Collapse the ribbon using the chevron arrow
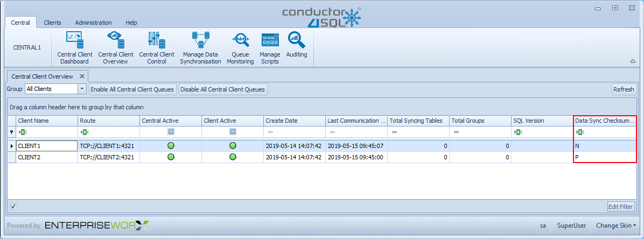Screen dimensions: 644x239 633,62
